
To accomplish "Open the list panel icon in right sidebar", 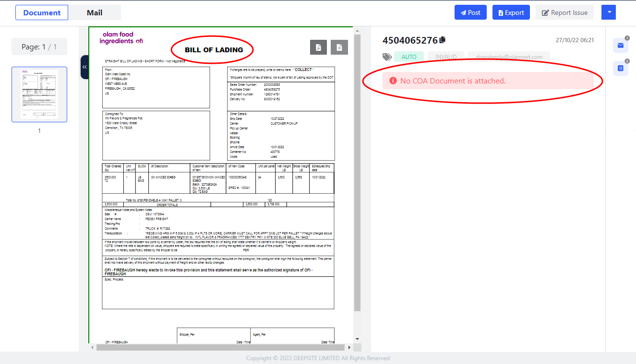I will point(620,69).
